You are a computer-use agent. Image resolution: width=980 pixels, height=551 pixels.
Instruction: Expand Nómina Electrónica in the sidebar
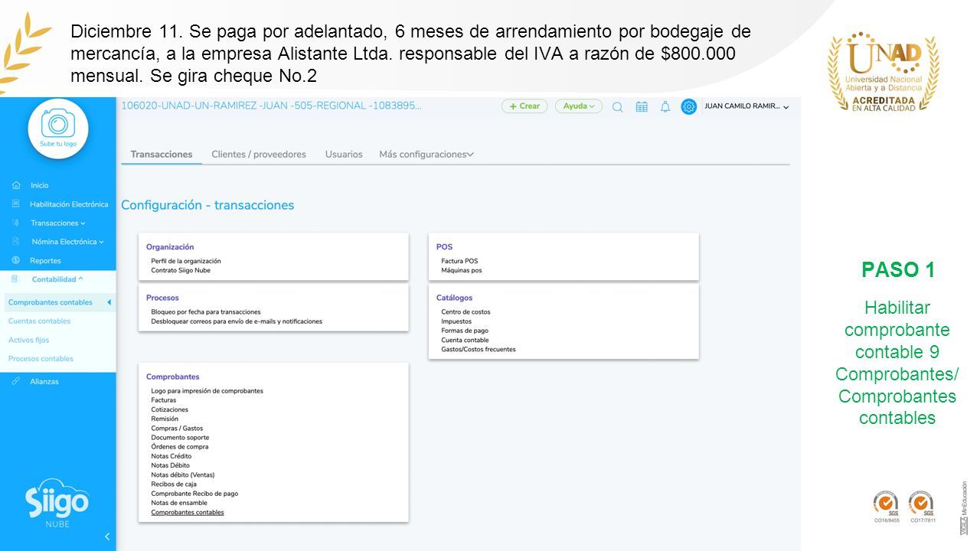67,242
